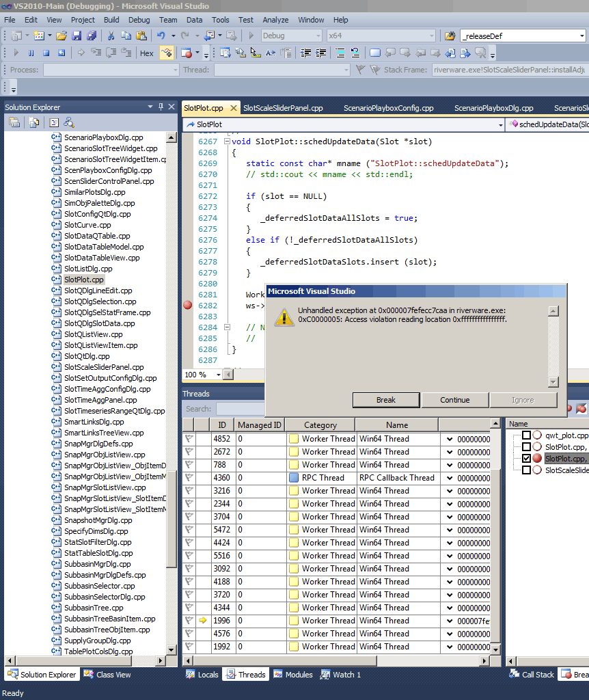Select SlotScaleSliderPanel.cpp in Solution Explorer
The height and width of the screenshot is (700, 589).
pos(104,367)
